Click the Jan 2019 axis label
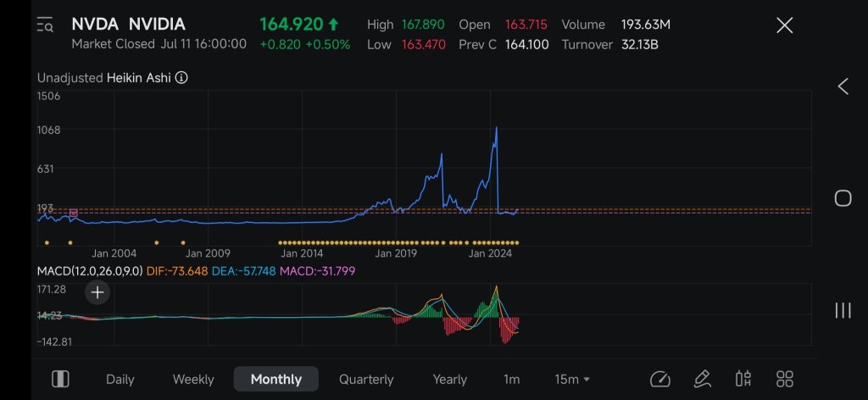The height and width of the screenshot is (400, 868). click(396, 254)
